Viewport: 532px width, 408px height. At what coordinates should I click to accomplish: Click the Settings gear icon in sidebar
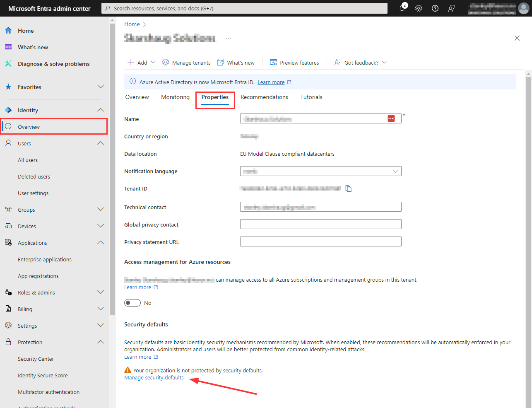(x=8, y=326)
